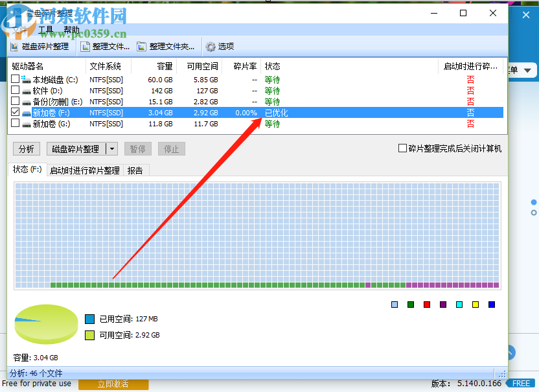Click the 本地磁盘 (C:) drive icon
539x392 pixels.
coord(26,80)
